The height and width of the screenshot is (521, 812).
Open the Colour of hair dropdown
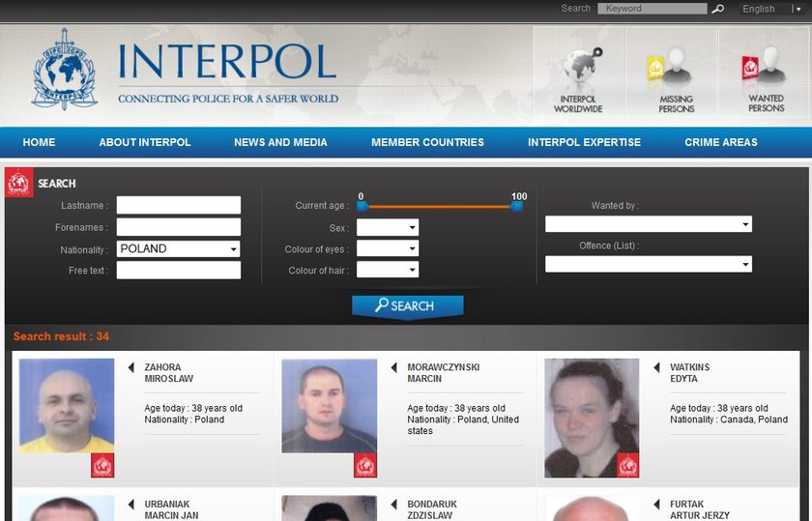click(x=388, y=270)
